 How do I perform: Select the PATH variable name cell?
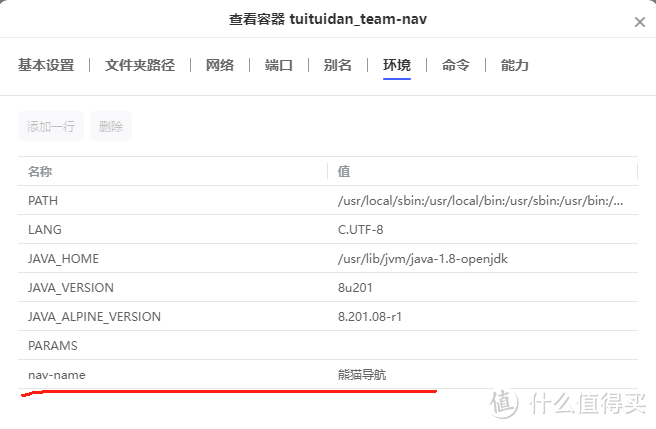point(172,200)
